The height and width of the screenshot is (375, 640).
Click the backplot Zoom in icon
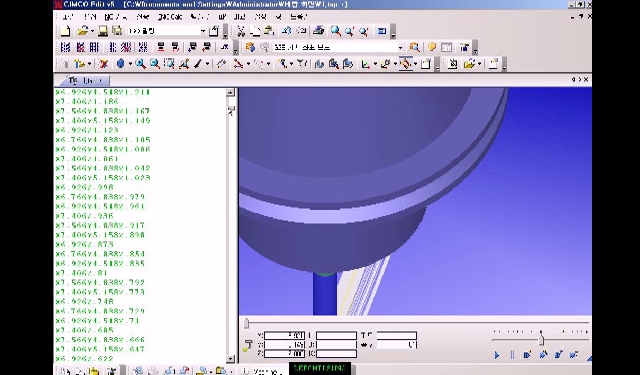(x=140, y=64)
